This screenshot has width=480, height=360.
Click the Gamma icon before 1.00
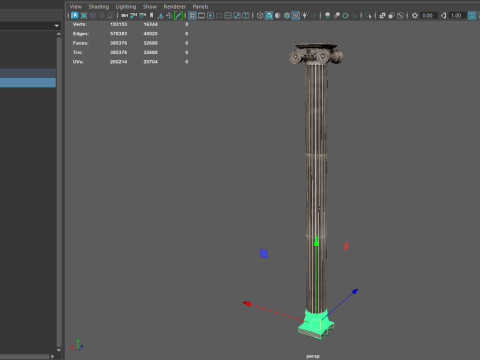pos(444,15)
